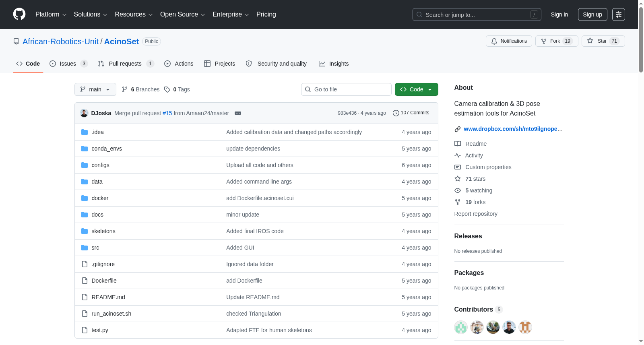Click the GitHub logo icon
Viewport: 644px width, 345px height.
[x=19, y=14]
